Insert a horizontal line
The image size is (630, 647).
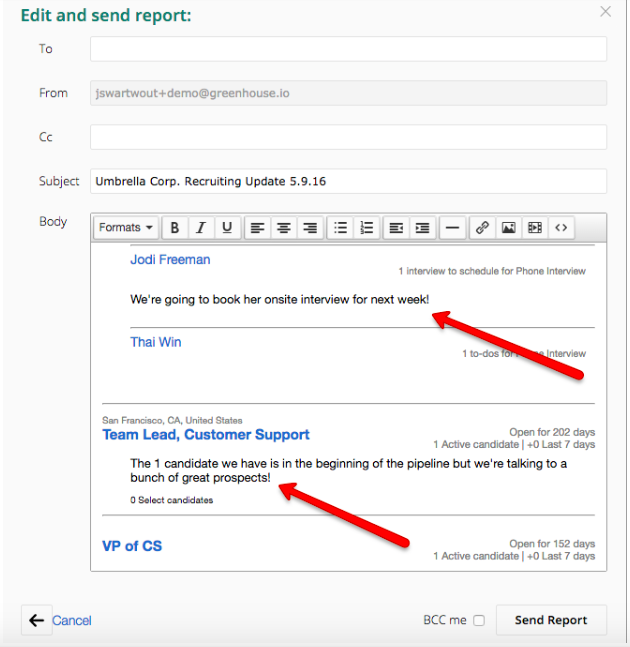click(x=453, y=227)
